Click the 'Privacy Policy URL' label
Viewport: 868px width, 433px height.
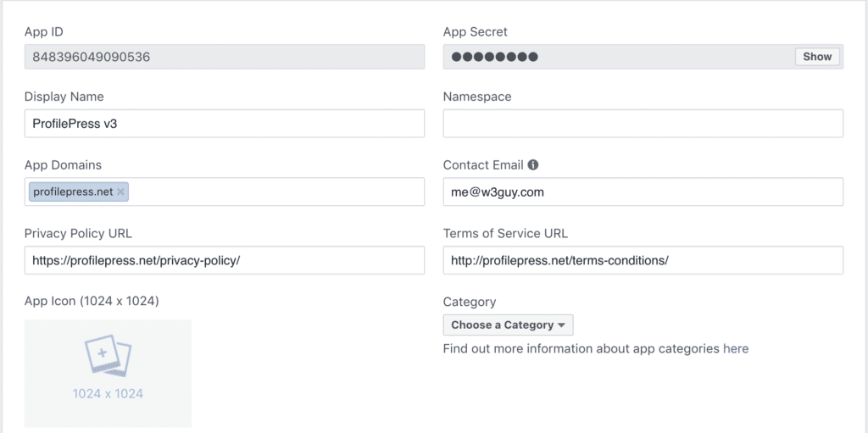pyautogui.click(x=78, y=234)
